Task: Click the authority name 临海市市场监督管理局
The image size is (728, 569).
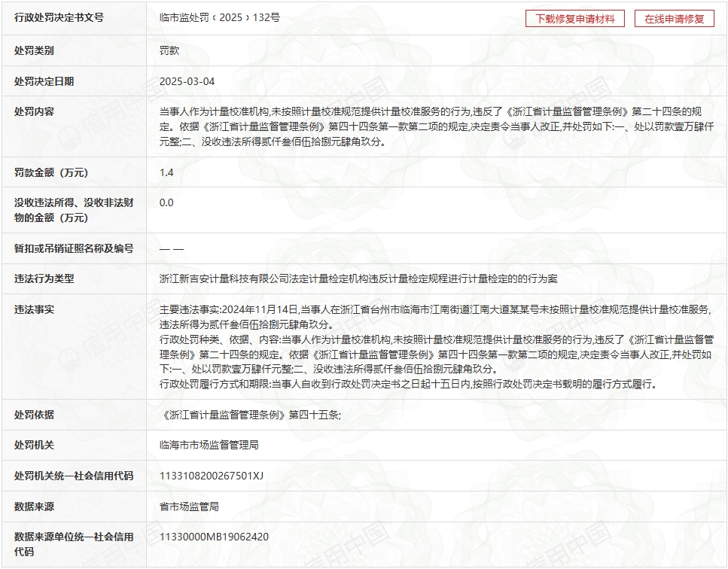Action: (x=209, y=445)
